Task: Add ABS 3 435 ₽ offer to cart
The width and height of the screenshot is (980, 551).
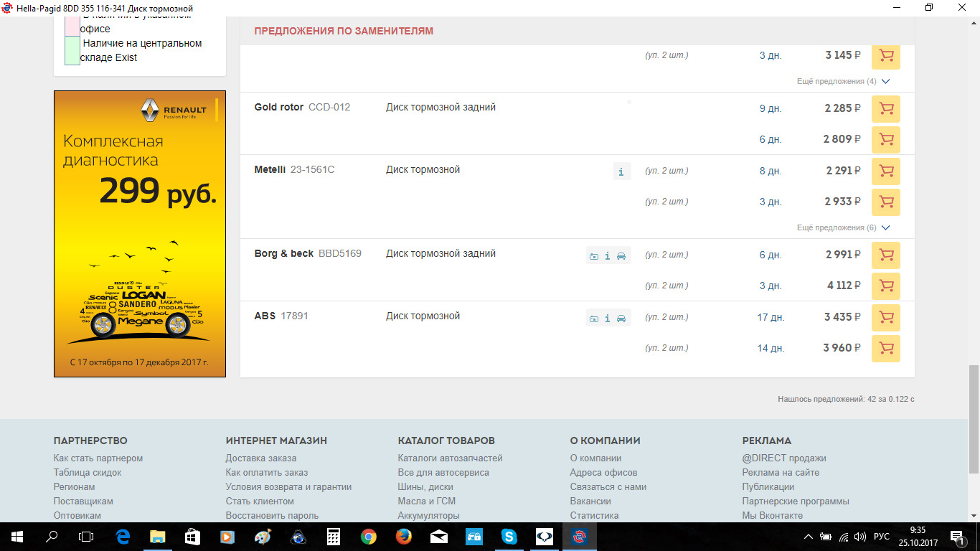Action: pos(886,318)
